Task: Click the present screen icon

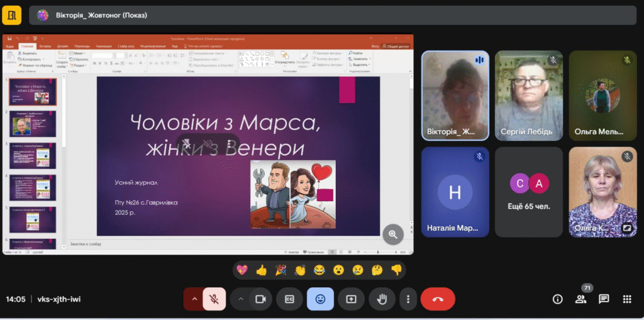Action: pos(351,299)
